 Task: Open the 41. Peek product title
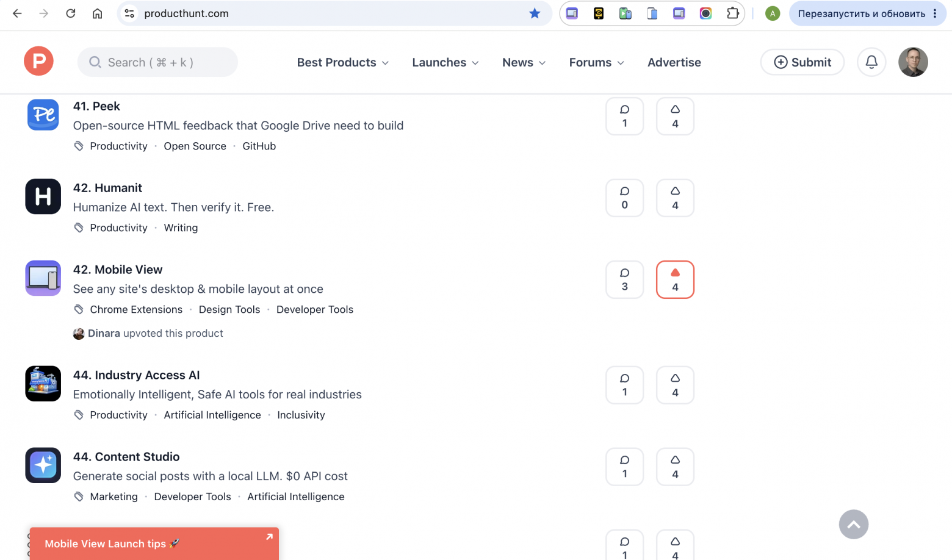(x=96, y=106)
